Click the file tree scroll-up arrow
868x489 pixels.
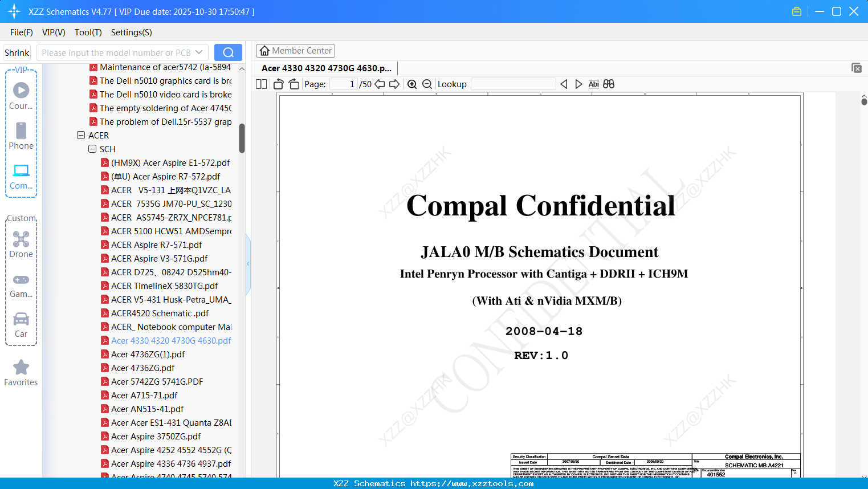[x=242, y=68]
